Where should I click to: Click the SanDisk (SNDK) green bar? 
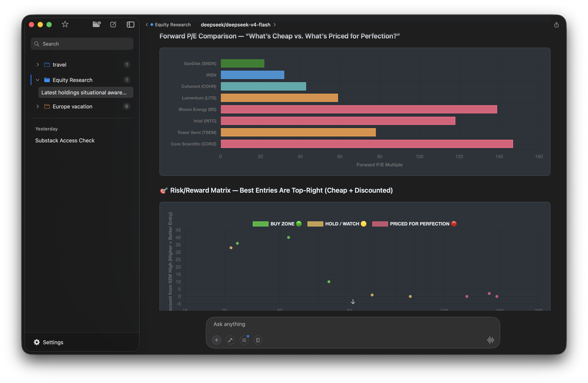(242, 63)
